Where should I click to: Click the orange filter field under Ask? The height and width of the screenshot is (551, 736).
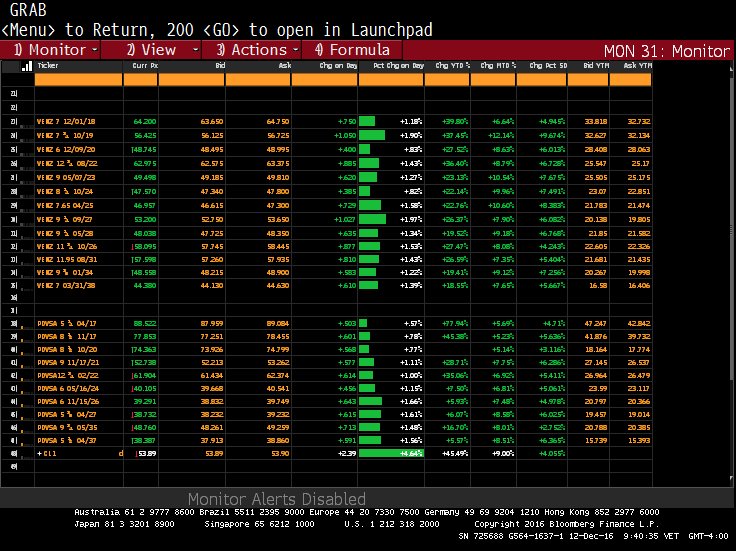258,80
